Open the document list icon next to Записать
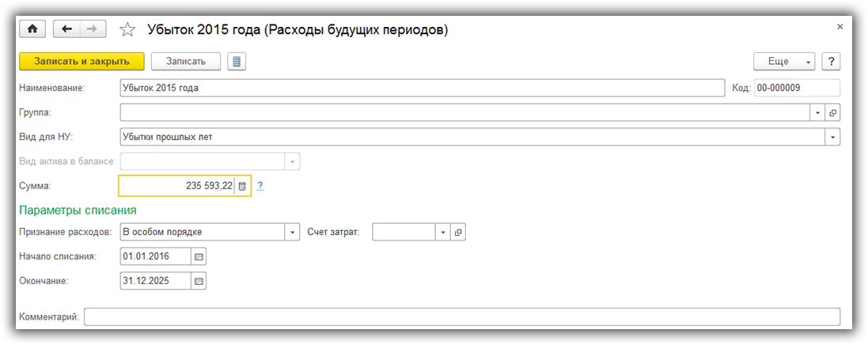868x345 pixels. point(237,62)
